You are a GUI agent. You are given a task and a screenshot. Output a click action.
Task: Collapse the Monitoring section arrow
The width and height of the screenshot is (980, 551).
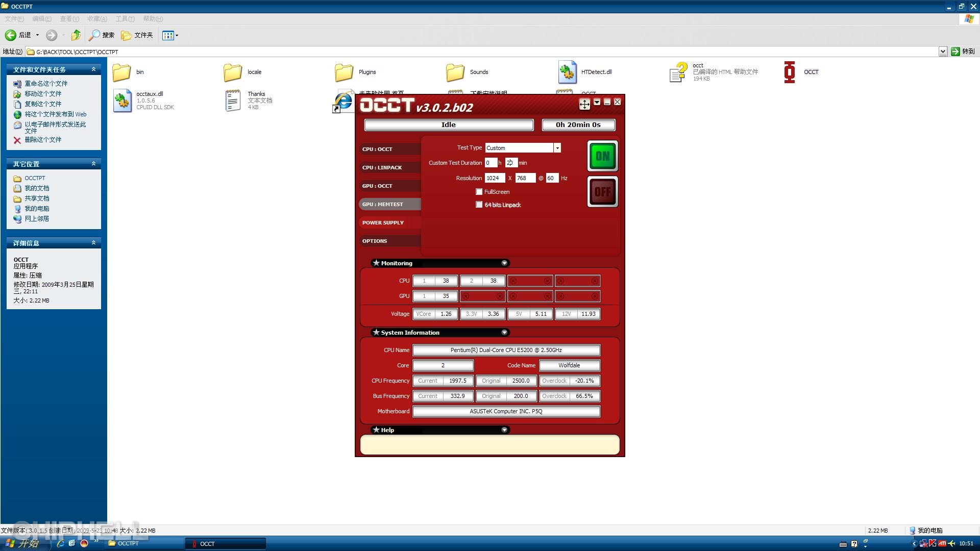click(504, 263)
